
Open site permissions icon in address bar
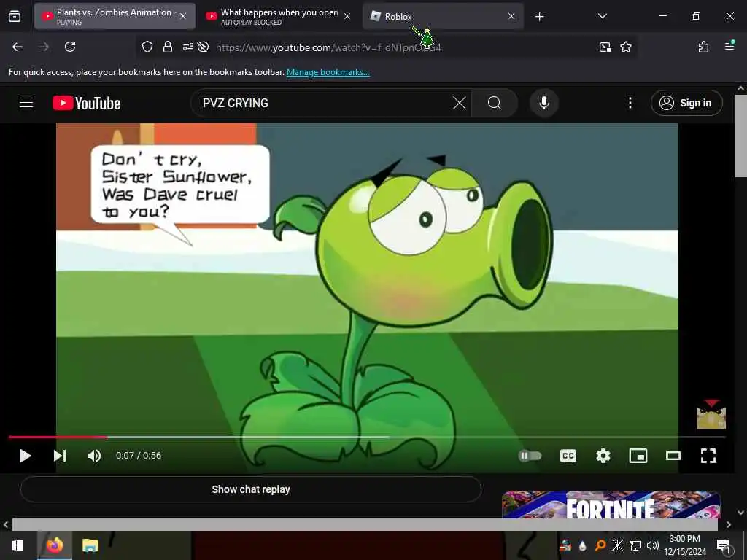(188, 47)
